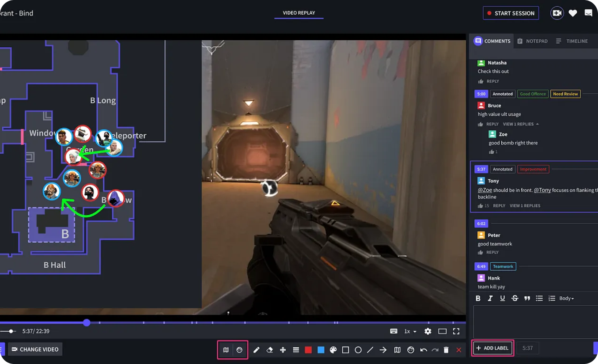Select the Rectangle drawing tool
598x364 pixels.
[x=346, y=349]
